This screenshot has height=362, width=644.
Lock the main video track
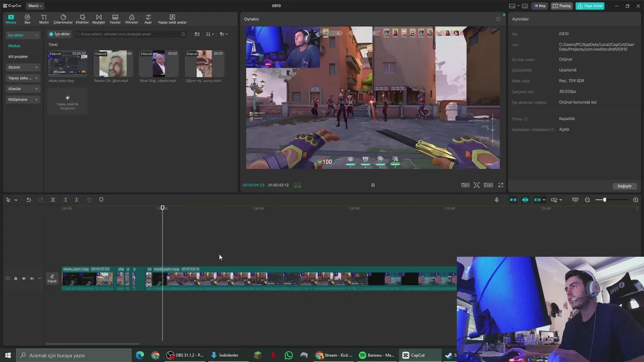(16, 279)
